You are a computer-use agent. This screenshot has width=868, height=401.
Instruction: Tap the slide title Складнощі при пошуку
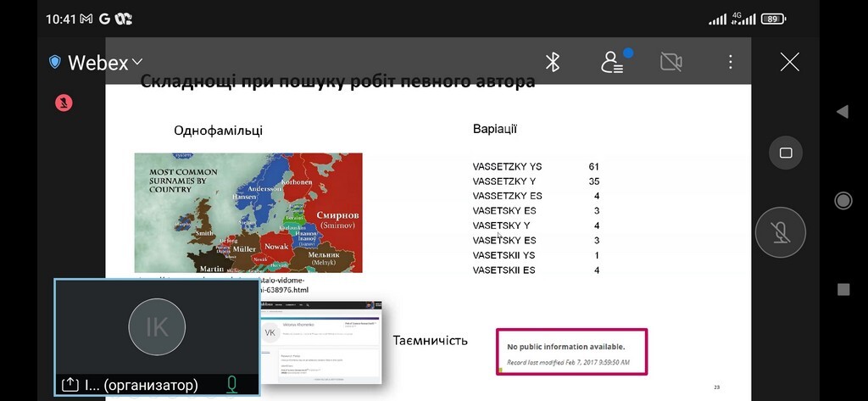tap(337, 81)
